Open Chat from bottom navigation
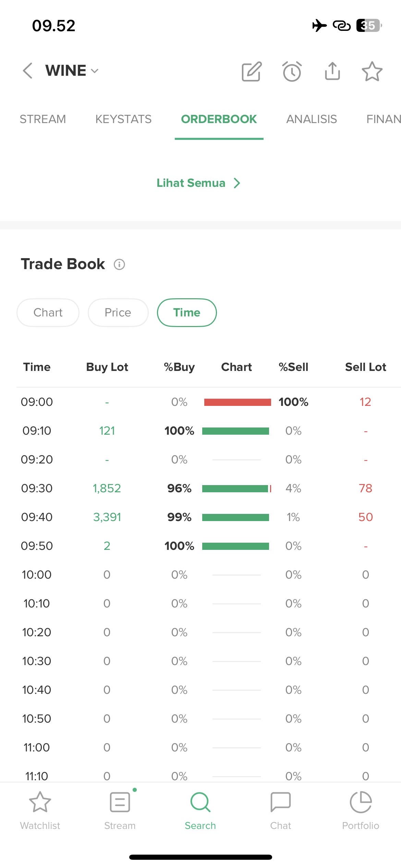The image size is (401, 868). pyautogui.click(x=280, y=810)
